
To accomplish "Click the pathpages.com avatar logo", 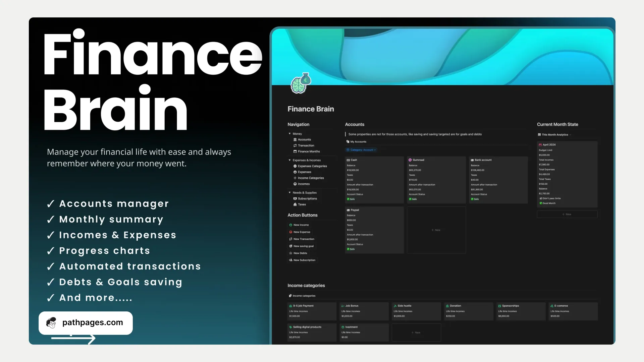I will [51, 323].
